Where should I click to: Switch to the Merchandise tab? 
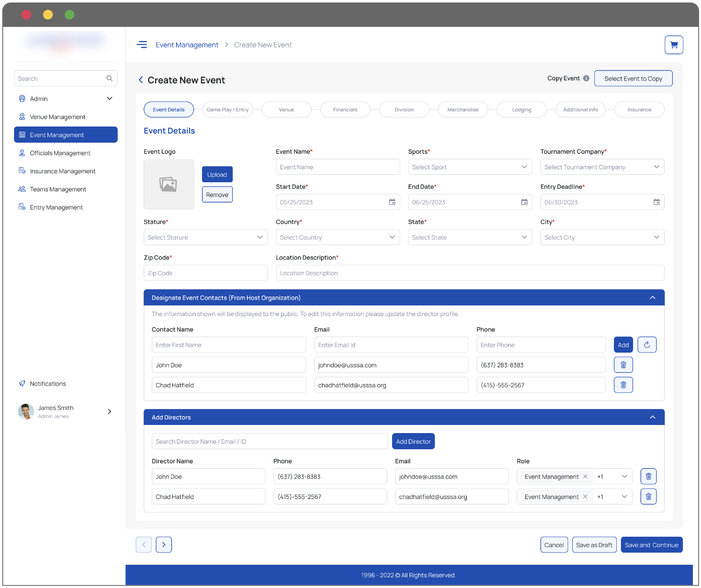463,110
